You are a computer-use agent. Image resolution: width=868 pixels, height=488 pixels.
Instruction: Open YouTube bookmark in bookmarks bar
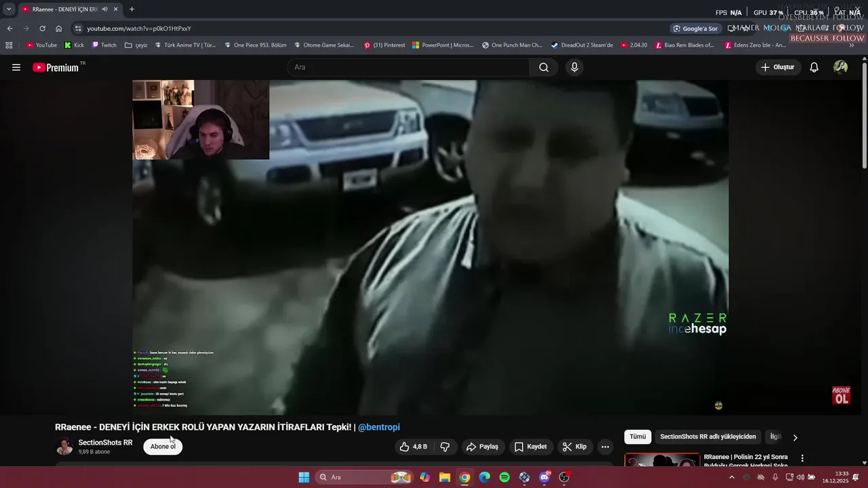[x=41, y=45]
